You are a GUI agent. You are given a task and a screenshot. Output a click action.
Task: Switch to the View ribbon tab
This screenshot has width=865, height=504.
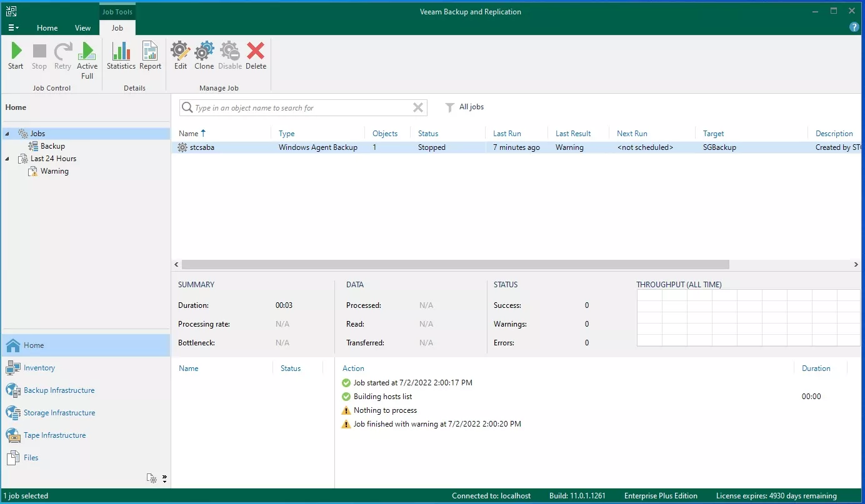pyautogui.click(x=82, y=27)
